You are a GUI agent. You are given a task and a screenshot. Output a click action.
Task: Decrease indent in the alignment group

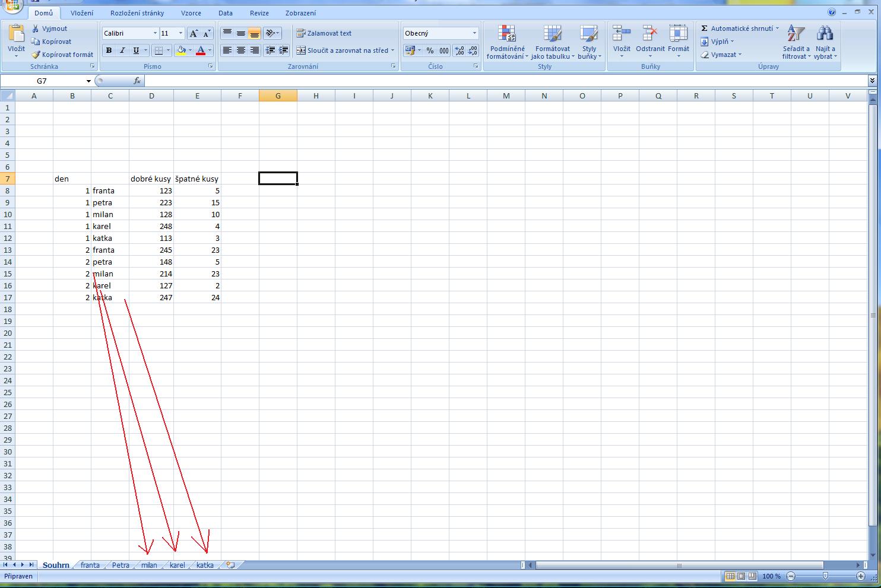tap(270, 50)
